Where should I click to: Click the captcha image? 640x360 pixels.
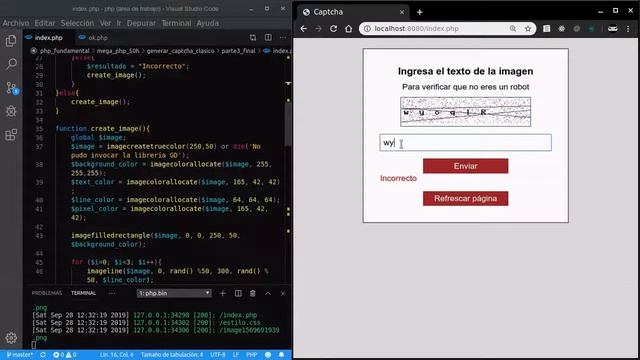coord(465,111)
